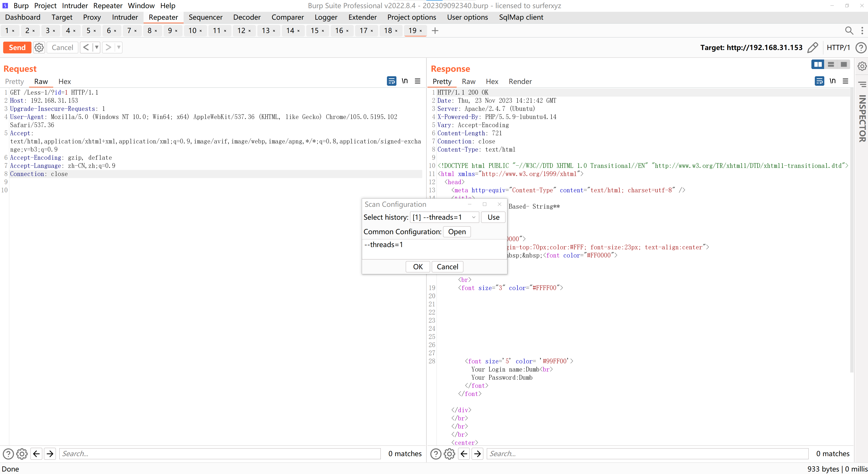Click OK in Scan Configuration dialog

[417, 267]
